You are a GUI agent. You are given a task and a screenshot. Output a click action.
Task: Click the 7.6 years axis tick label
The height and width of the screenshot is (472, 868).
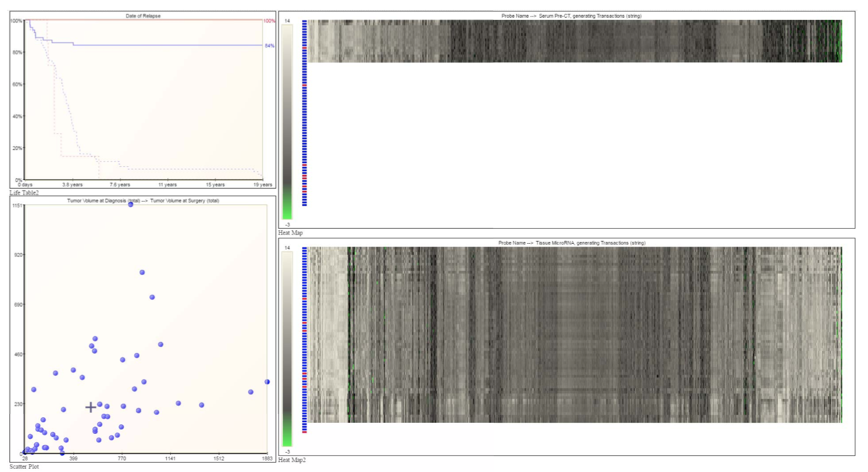point(120,185)
